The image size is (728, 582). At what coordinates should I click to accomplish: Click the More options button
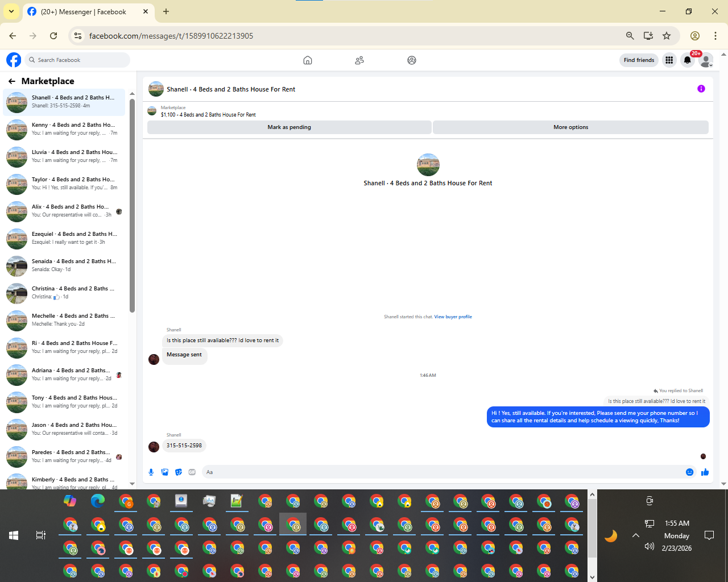click(x=571, y=127)
